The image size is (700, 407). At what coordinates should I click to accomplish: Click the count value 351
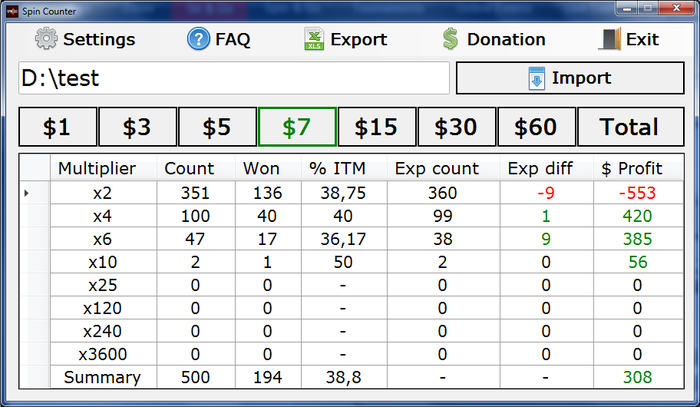click(196, 193)
